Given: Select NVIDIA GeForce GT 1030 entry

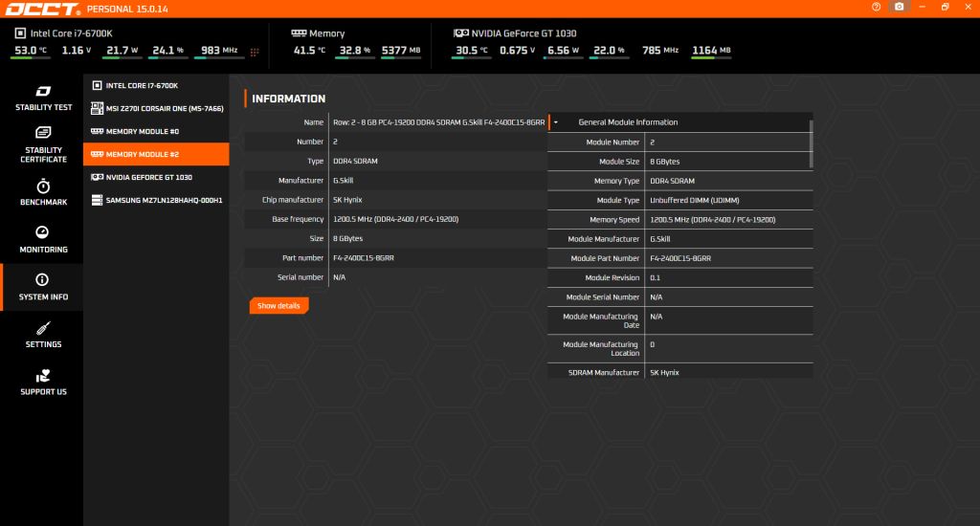Looking at the screenshot, I should coord(156,178).
